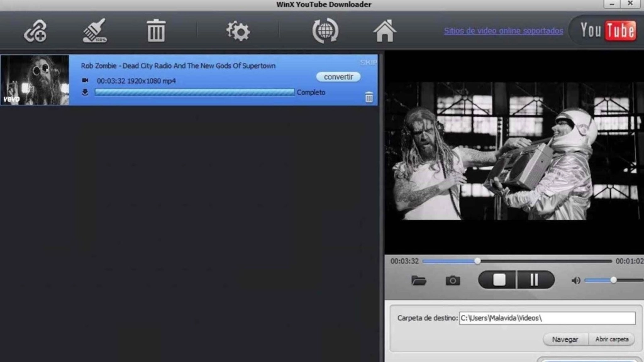Click the 'Abrir carpeta' button
The height and width of the screenshot is (362, 644).
point(611,339)
